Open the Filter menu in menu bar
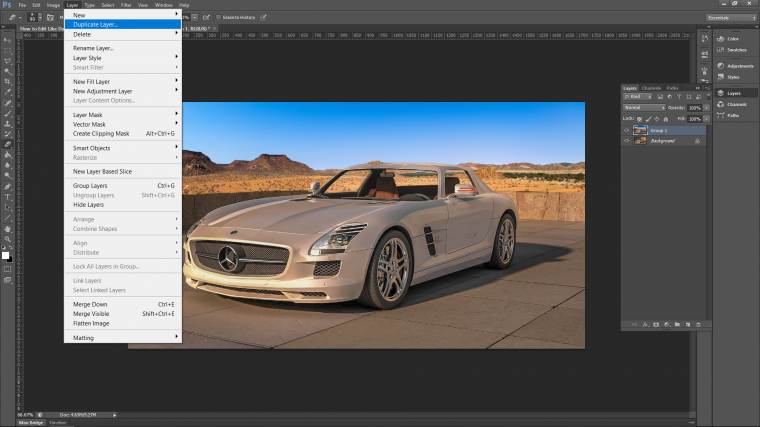This screenshot has height=427, width=760. (x=126, y=5)
